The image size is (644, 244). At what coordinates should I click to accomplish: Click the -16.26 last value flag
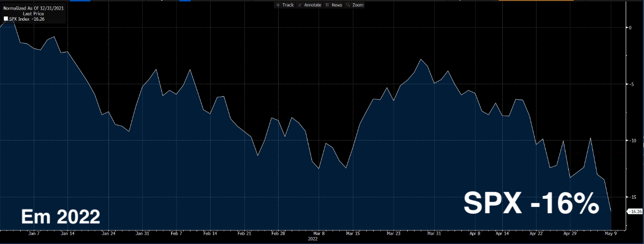click(635, 211)
